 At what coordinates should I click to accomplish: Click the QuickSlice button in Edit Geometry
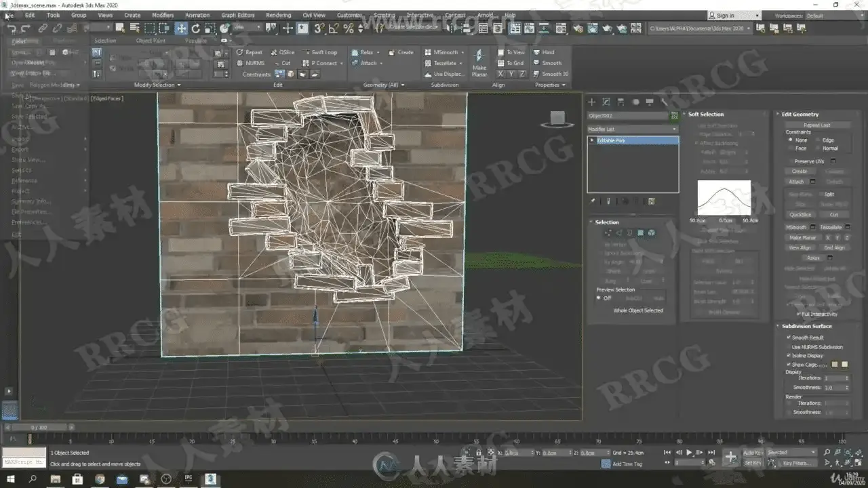click(x=800, y=215)
